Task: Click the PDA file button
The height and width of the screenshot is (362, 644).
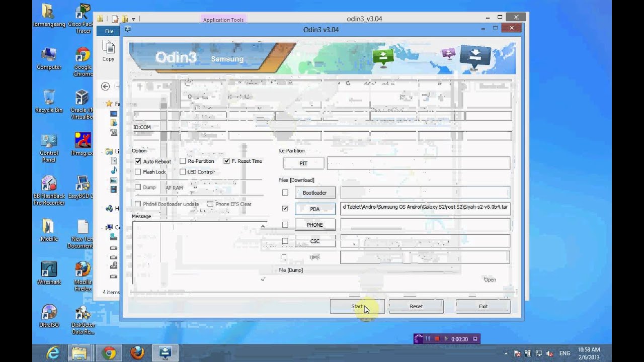Action: [x=315, y=209]
